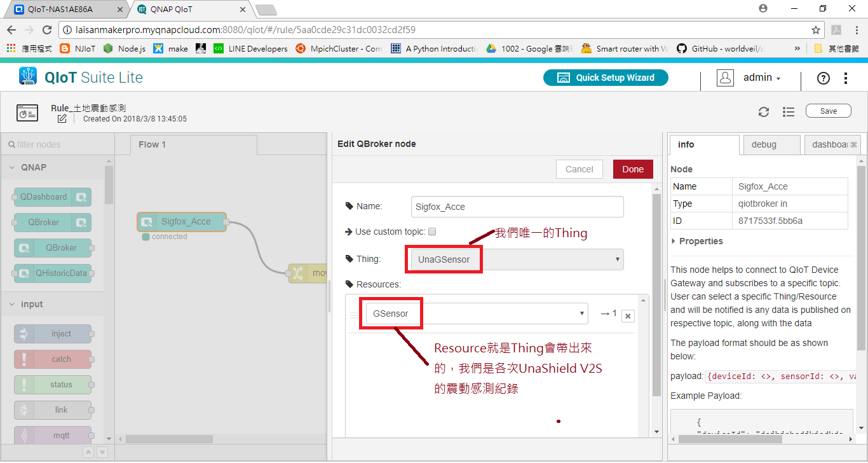The image size is (868, 463).
Task: Switch to the info tab
Action: coord(704,145)
